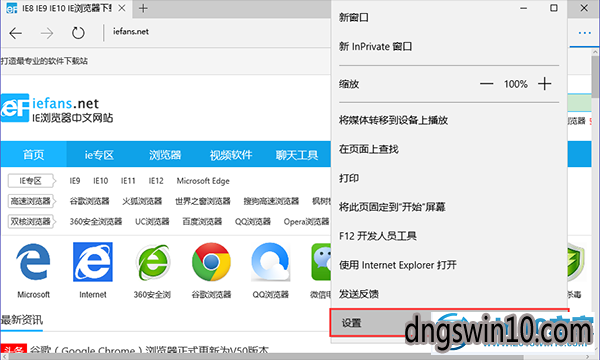Click the 360安全浏览器 icon
The width and height of the screenshot is (600, 360).
pos(152,262)
